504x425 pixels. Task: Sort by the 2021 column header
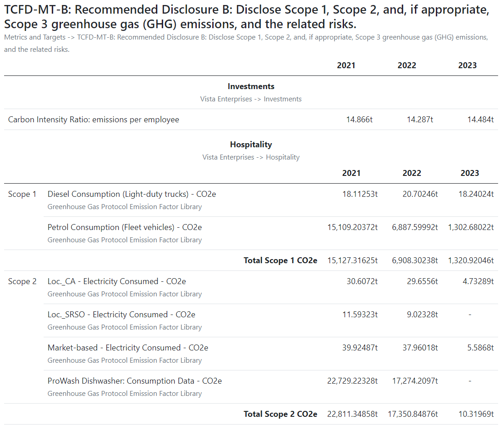click(346, 65)
